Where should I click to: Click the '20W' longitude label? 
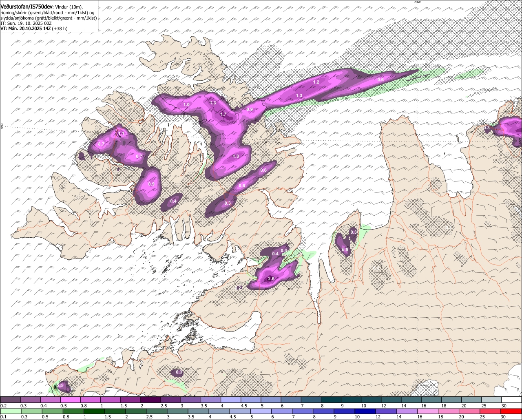417,2
